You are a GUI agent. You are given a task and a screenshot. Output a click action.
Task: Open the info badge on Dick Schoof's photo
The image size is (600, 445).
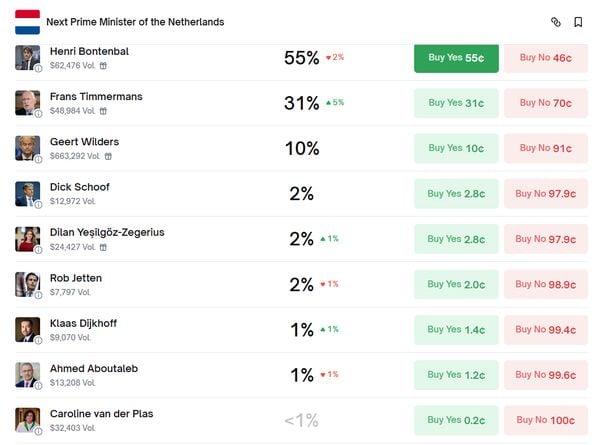pos(38,204)
